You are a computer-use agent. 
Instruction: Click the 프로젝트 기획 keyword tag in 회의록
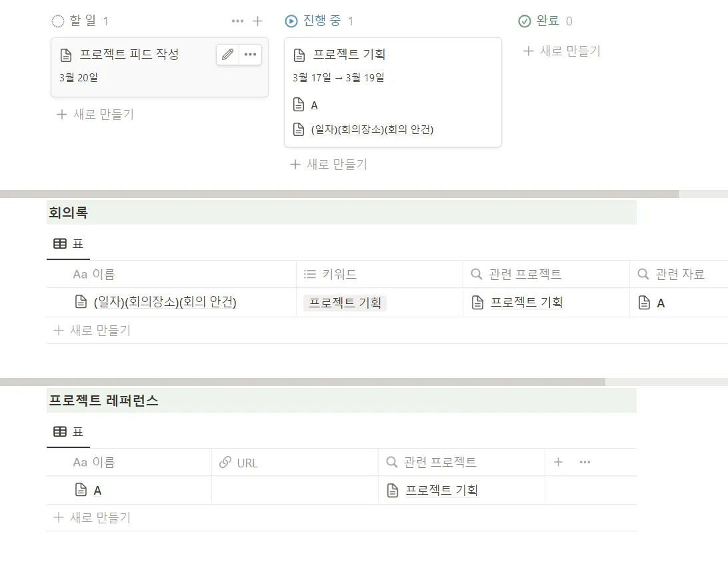[345, 303]
